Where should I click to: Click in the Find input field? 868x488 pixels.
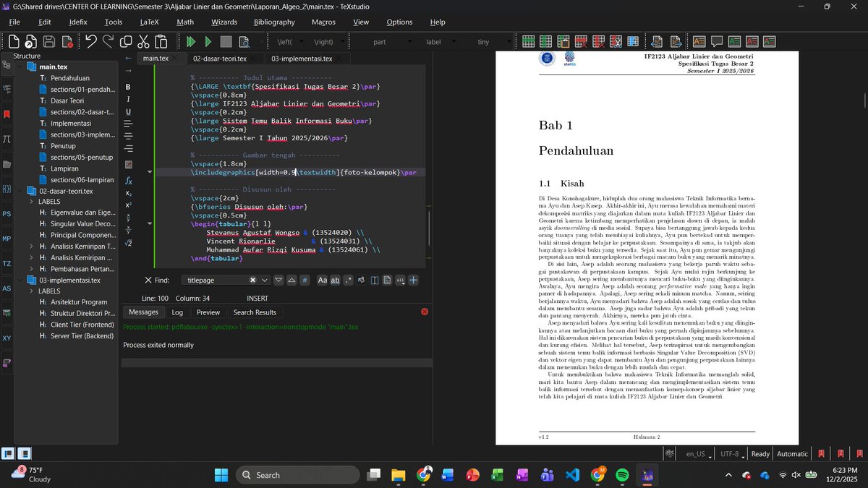click(x=216, y=280)
